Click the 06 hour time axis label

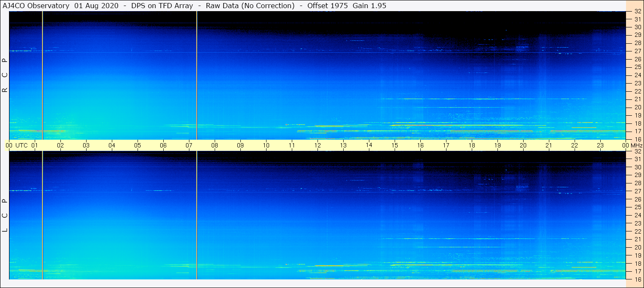click(x=163, y=145)
